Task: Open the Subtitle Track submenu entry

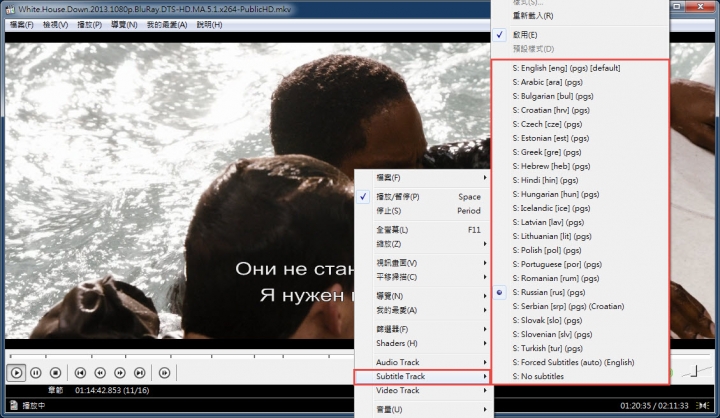Action: click(422, 376)
